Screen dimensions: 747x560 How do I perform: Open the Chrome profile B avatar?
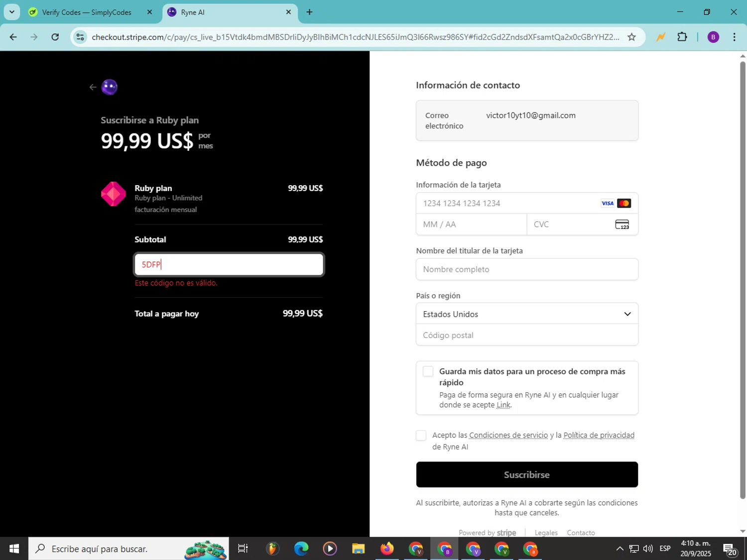(713, 37)
